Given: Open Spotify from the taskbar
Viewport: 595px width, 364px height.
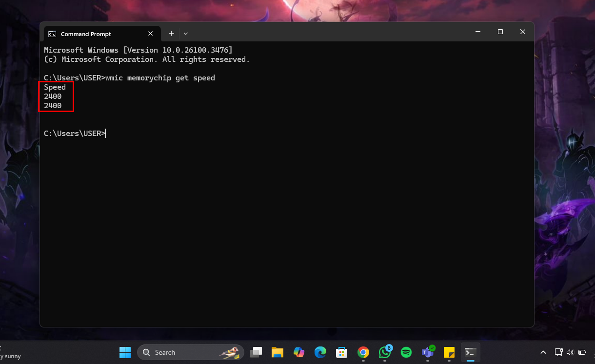Looking at the screenshot, I should tap(406, 352).
